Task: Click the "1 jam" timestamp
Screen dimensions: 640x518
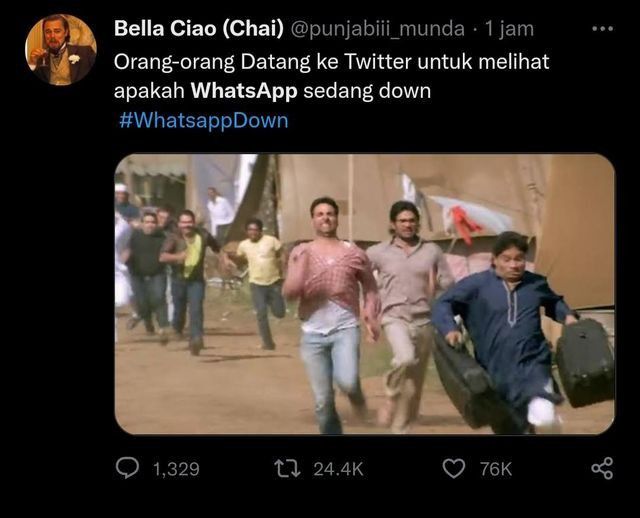Action: 509,29
